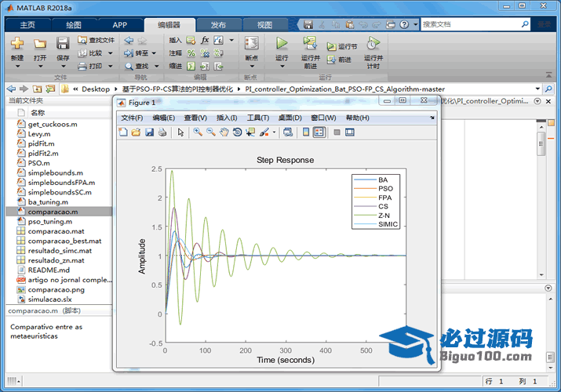Click the green Run (运行) button
This screenshot has height=392, width=561.
click(282, 45)
